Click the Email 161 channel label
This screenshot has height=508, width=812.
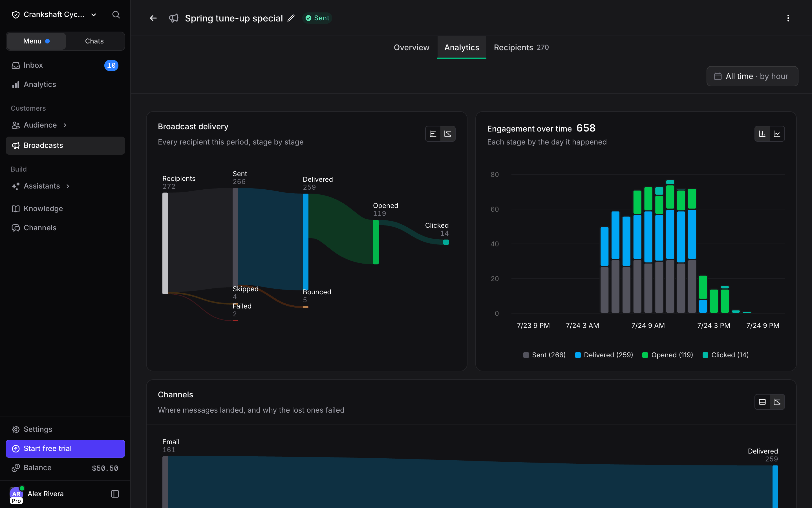tap(171, 446)
